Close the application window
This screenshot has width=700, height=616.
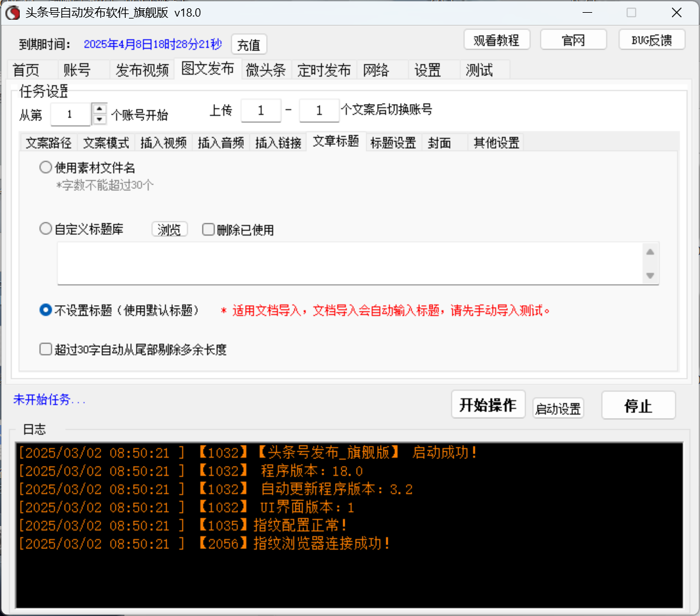677,13
